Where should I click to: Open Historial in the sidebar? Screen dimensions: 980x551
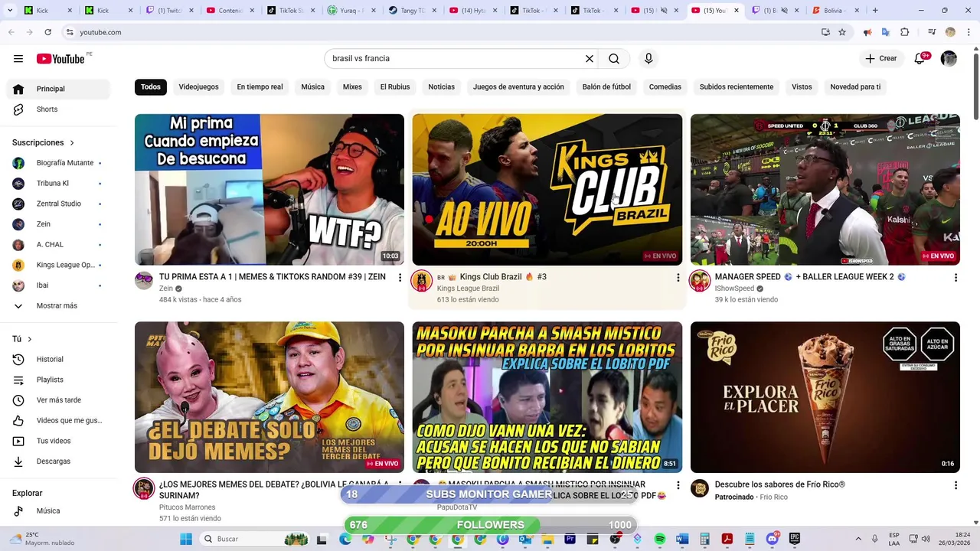tap(58, 360)
